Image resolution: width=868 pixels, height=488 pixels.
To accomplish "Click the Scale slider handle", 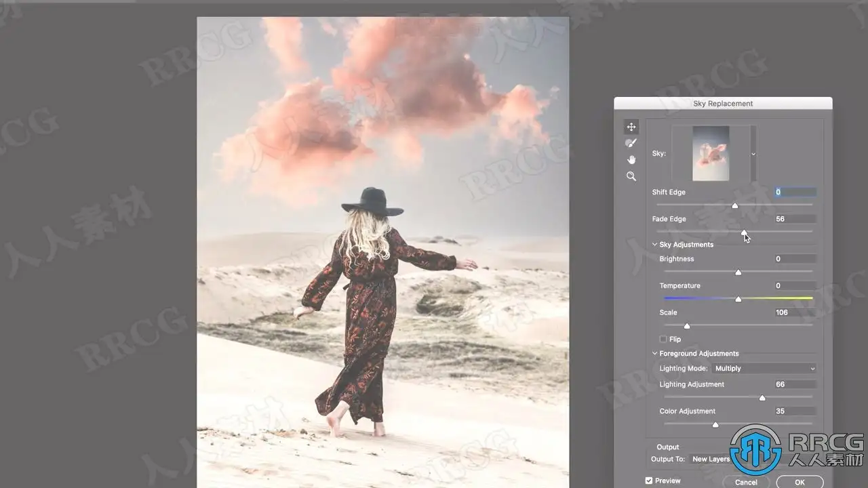I will [686, 326].
